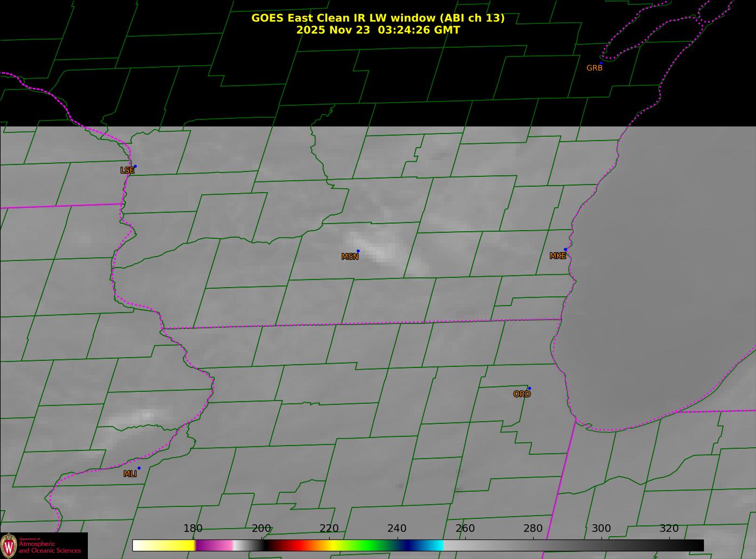Click the bright cloud patch north of MLI
Screen dimensions: 756x559
pyautogui.click(x=136, y=418)
